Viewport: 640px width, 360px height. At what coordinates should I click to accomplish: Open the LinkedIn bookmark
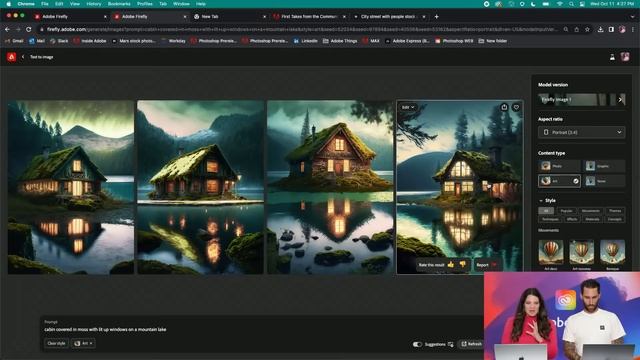pos(306,41)
